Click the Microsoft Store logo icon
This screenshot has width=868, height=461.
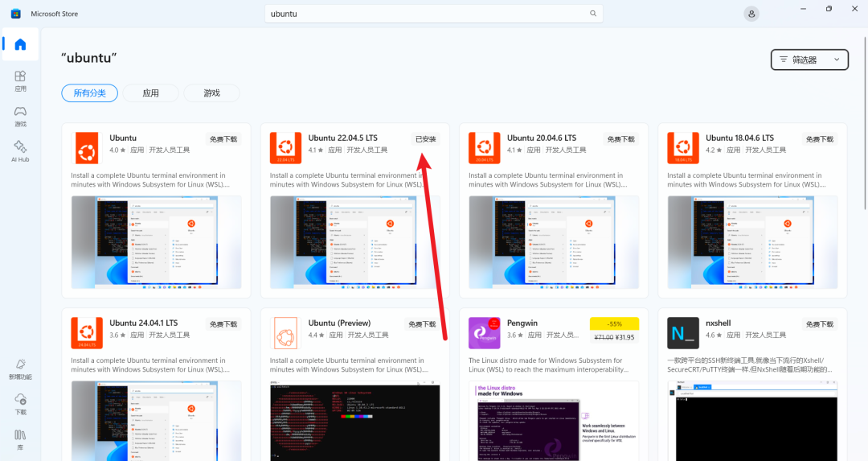[x=16, y=14]
